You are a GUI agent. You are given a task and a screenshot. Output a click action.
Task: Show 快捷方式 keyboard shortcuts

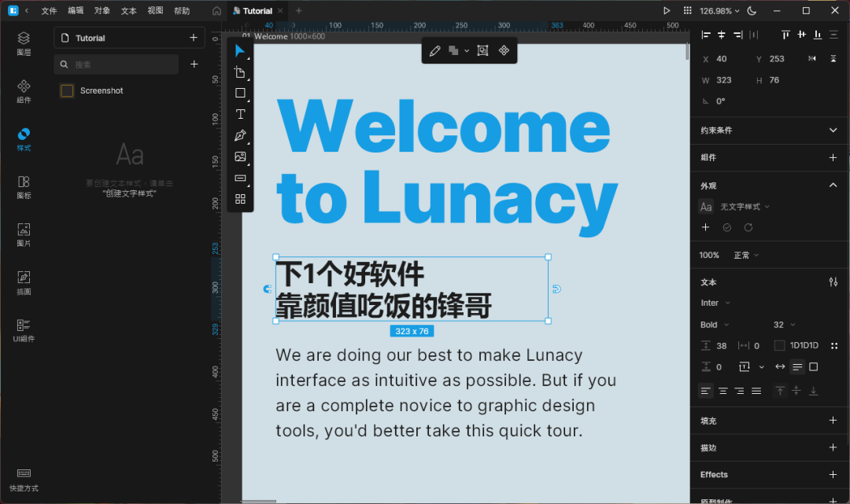click(24, 480)
